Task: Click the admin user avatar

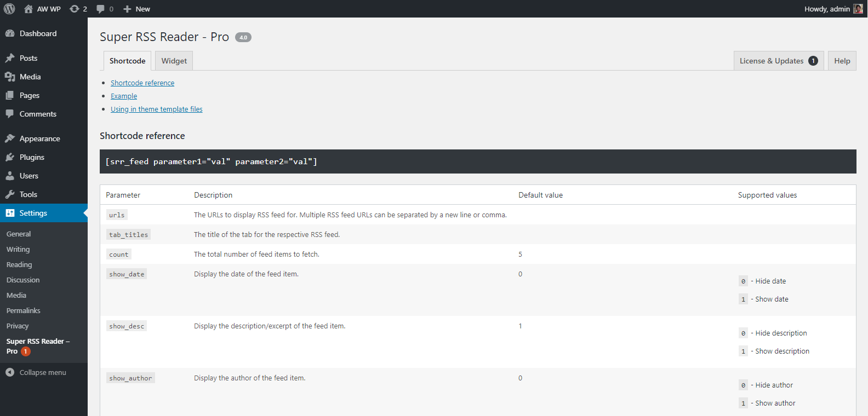Action: pos(858,9)
